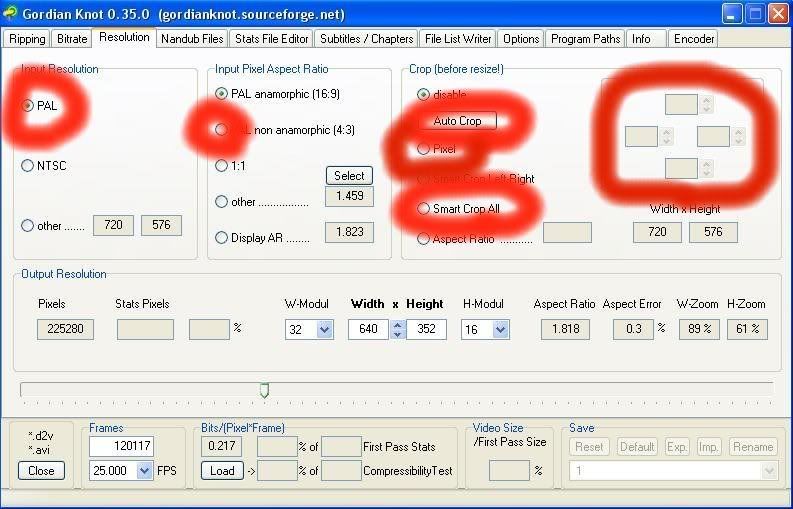Open the H-Modul dropdown
This screenshot has height=509, width=793.
coord(500,329)
